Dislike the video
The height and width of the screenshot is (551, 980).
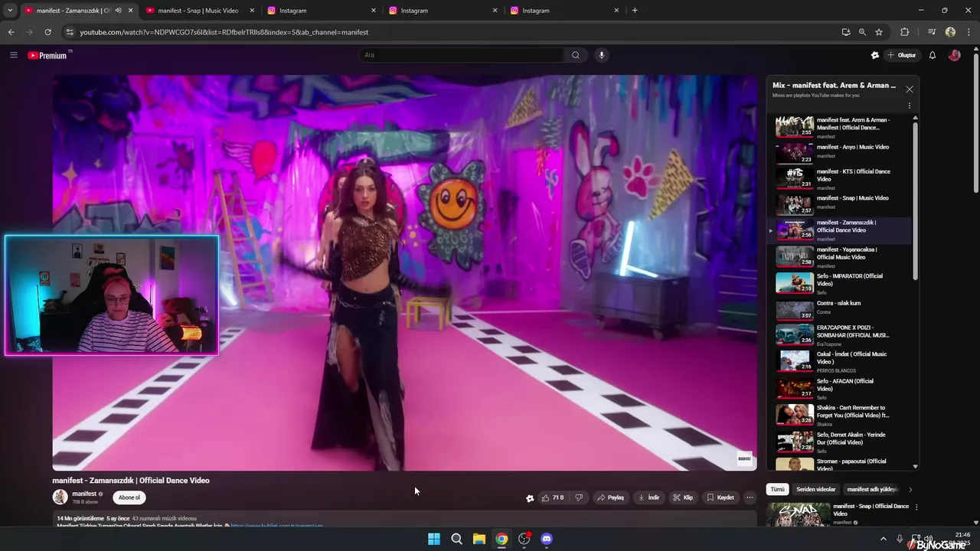(x=579, y=497)
